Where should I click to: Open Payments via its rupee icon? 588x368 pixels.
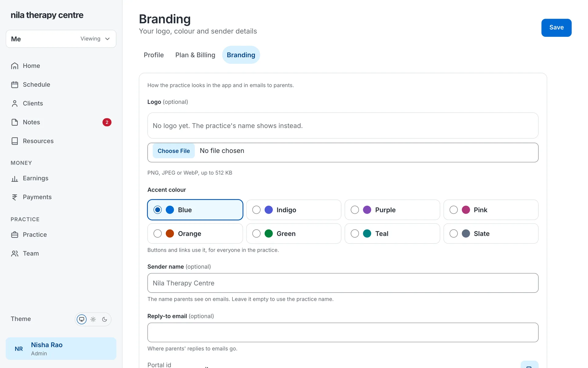coord(14,197)
